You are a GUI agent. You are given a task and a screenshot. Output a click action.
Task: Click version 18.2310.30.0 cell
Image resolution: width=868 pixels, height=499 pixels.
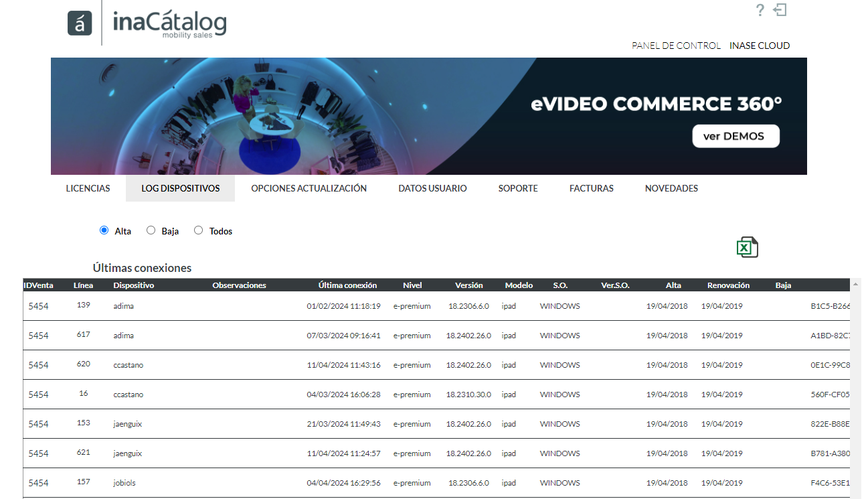pos(468,395)
